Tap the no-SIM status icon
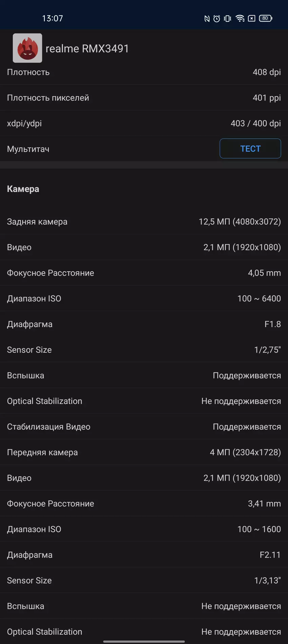Screen dimensions: 288x644 click(252, 19)
